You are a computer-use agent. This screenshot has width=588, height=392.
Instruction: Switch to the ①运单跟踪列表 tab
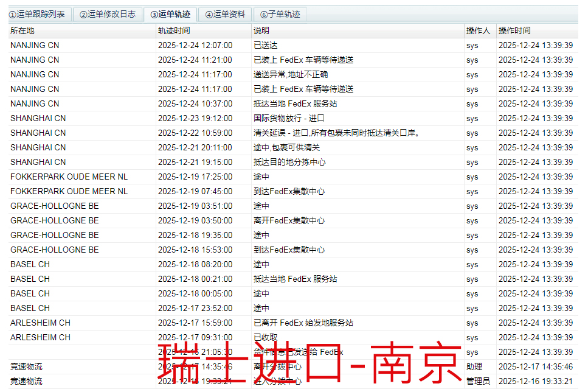pos(38,15)
